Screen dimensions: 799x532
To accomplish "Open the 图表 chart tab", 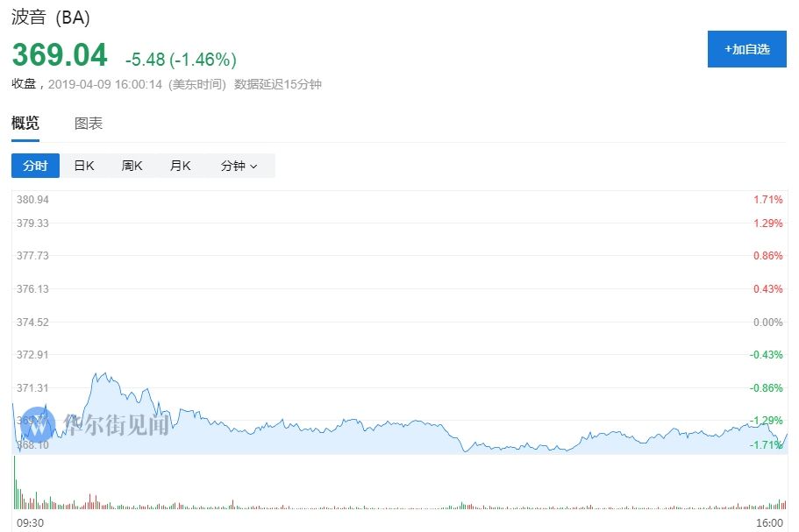I will click(x=89, y=124).
